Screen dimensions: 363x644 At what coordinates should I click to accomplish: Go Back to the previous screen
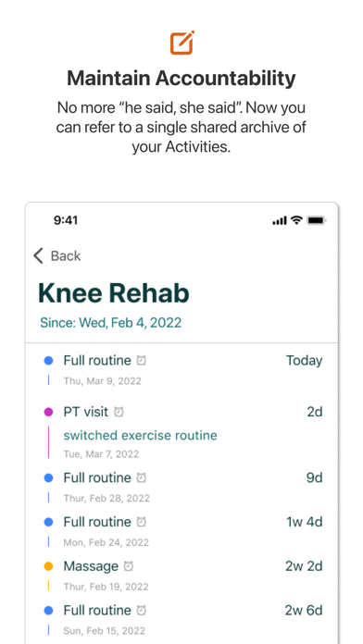pyautogui.click(x=57, y=255)
